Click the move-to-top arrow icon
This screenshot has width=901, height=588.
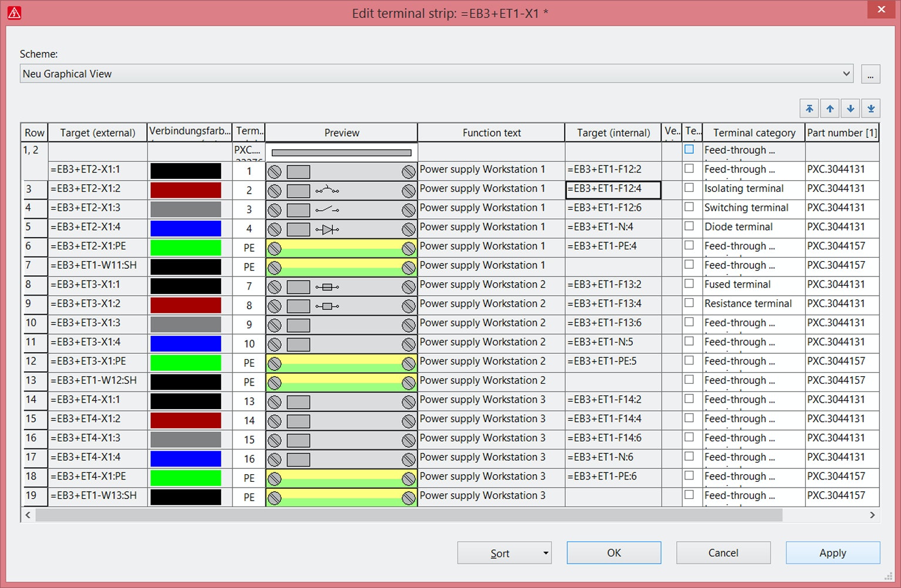pyautogui.click(x=809, y=108)
